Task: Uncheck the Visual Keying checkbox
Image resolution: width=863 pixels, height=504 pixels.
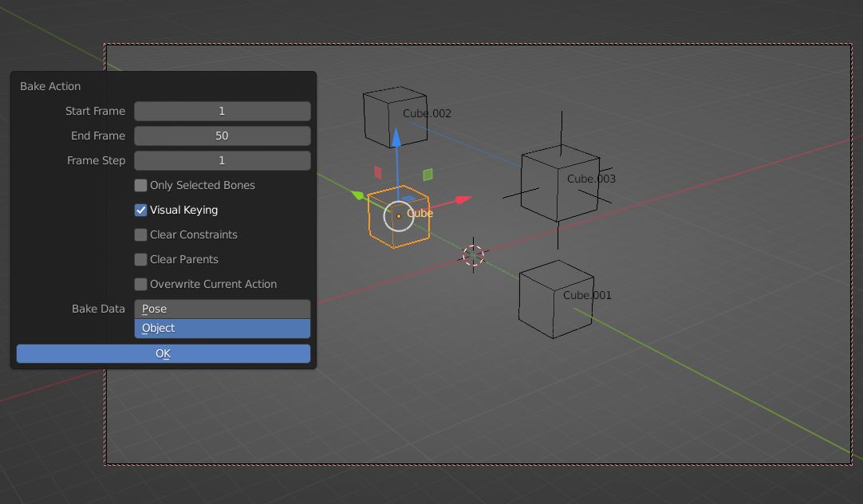Action: click(140, 211)
